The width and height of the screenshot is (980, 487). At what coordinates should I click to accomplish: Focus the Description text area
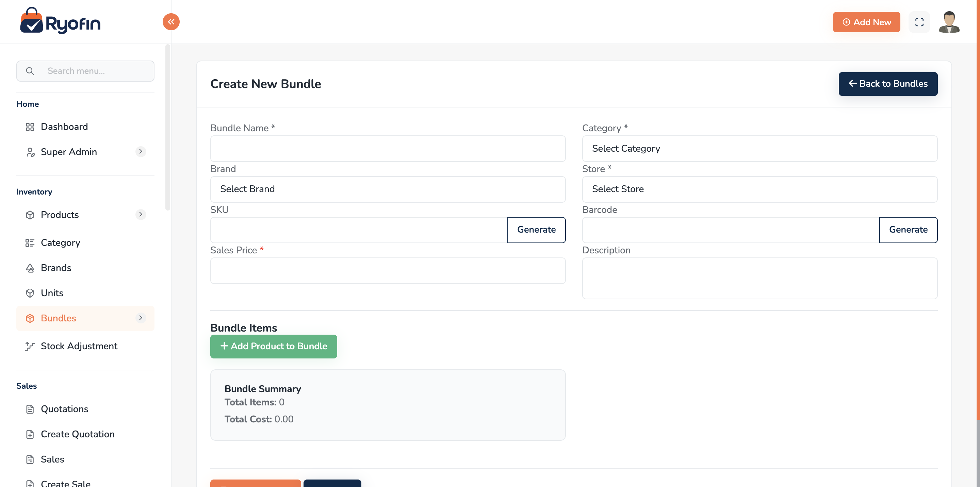pos(759,278)
